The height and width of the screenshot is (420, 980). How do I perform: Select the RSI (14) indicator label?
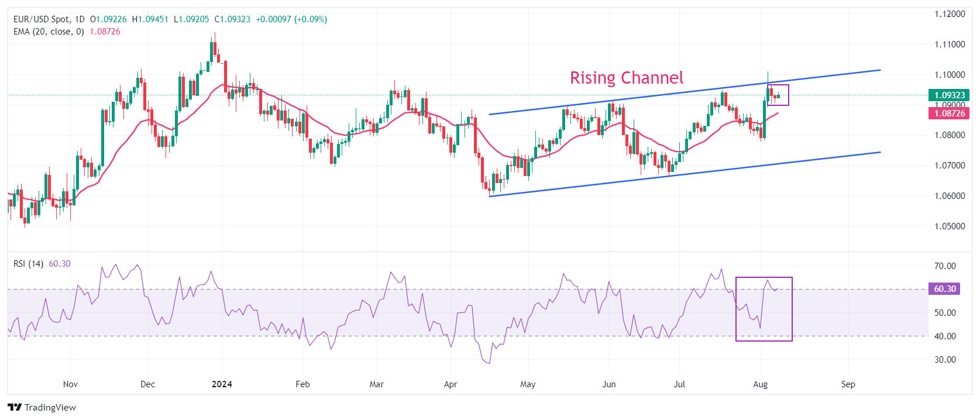28,264
